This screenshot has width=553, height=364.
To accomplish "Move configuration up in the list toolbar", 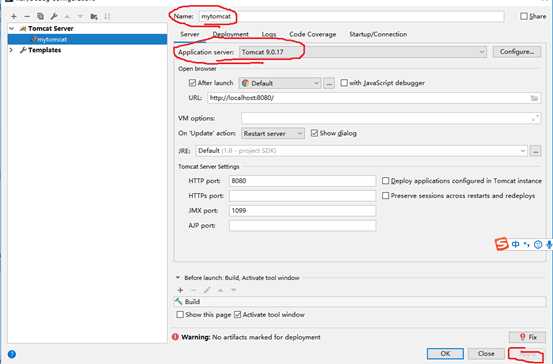I will click(x=67, y=16).
